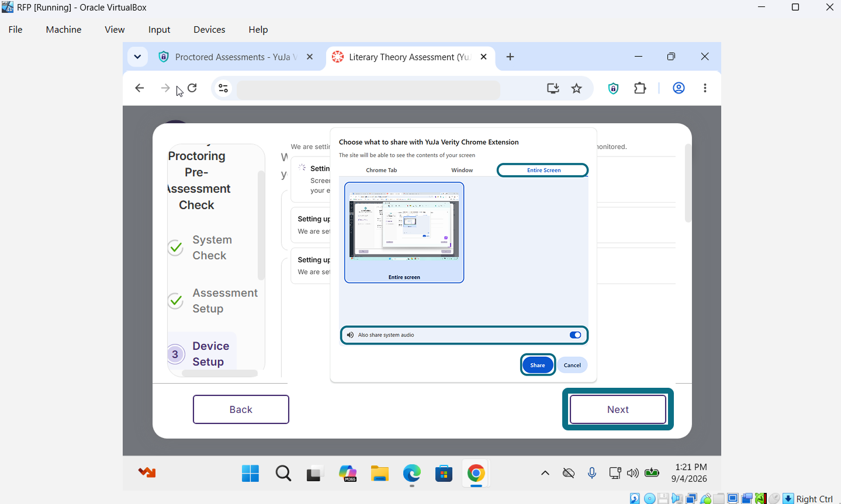Viewport: 841px width, 504px height.
Task: Cancel the screen share dialog
Action: tap(572, 365)
